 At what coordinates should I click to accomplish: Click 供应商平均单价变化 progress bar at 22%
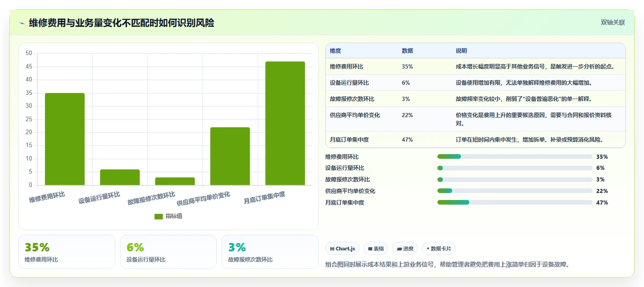[x=515, y=191]
